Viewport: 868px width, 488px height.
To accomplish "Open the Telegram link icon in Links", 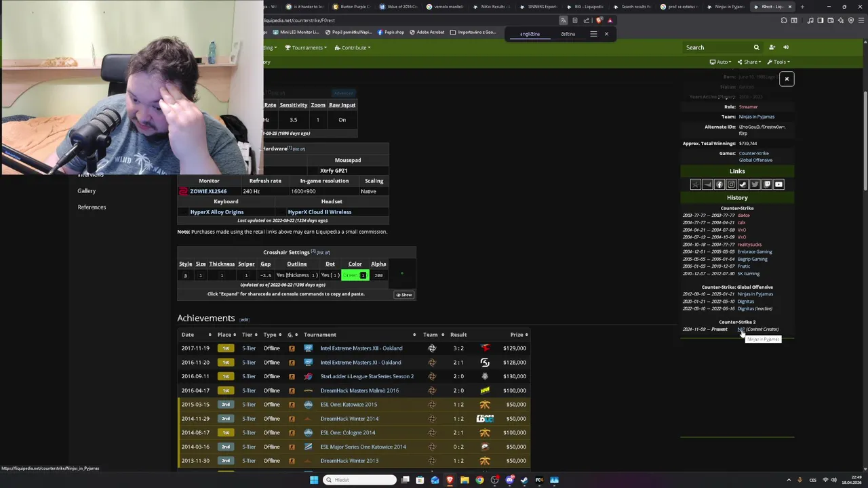I will click(x=707, y=184).
